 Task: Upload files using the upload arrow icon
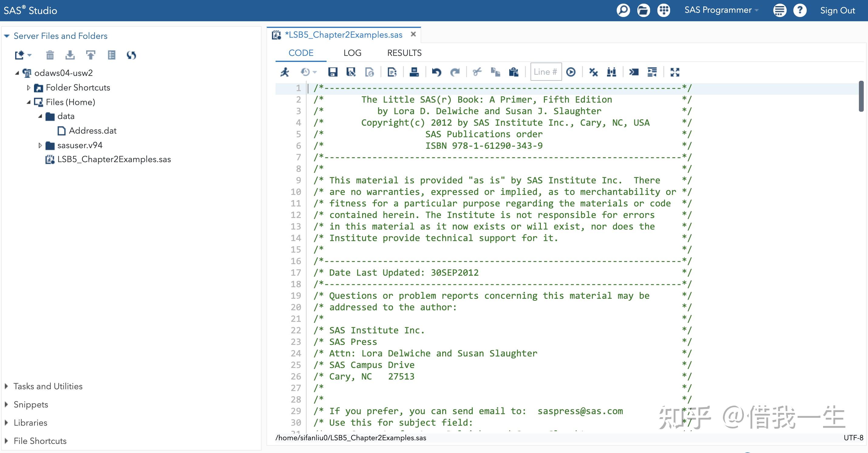point(91,55)
